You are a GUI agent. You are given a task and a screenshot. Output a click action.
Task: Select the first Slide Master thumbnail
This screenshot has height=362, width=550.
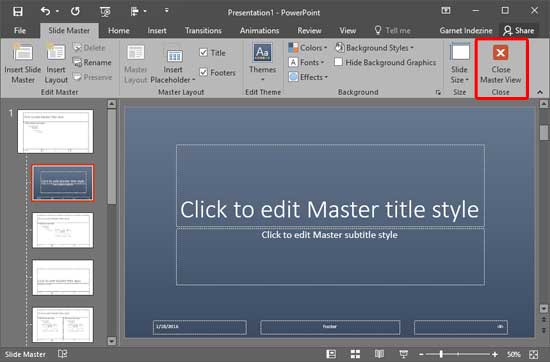coord(55,132)
